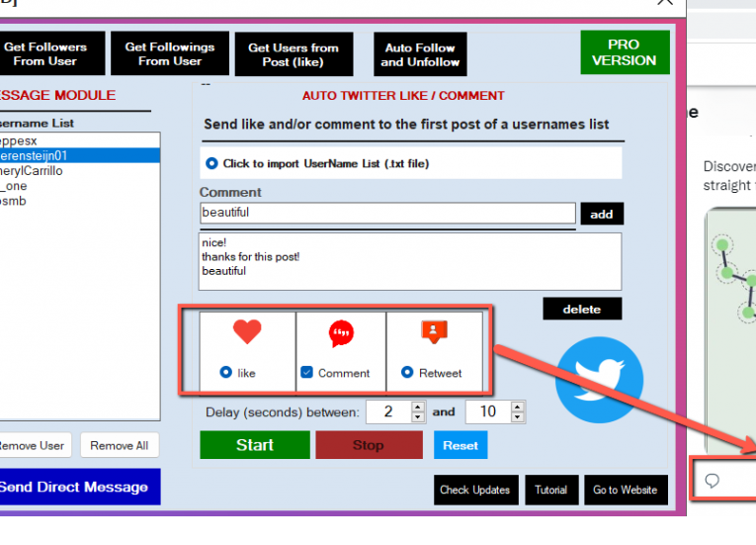756x545 pixels.
Task: Click the delete comment button
Action: (x=582, y=309)
